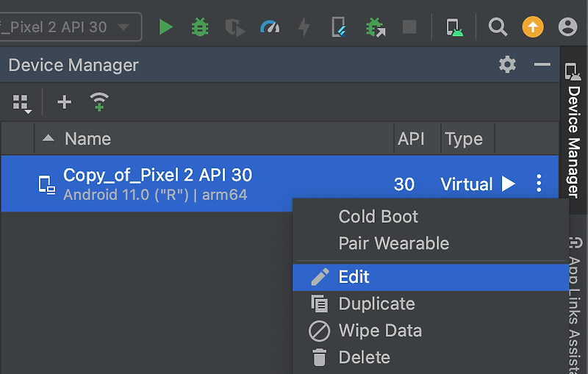Open Flutter Hot Reload device icon
The image size is (588, 374).
click(x=339, y=27)
